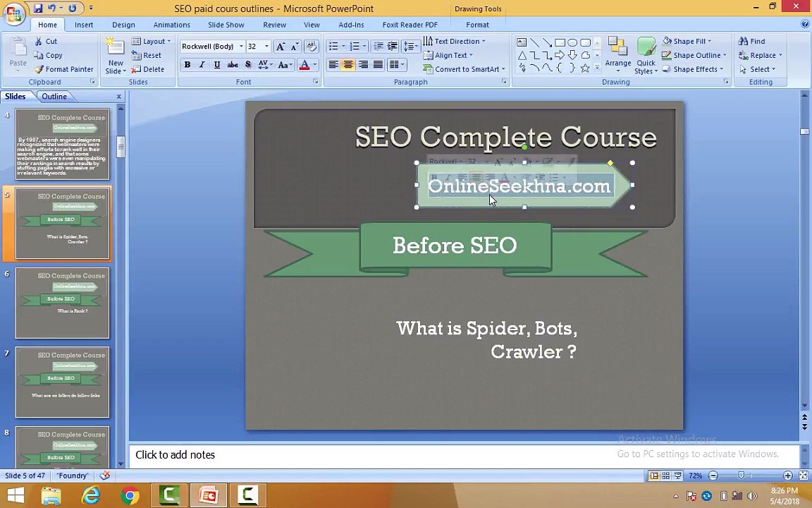Toggle Center text alignment
The image size is (812, 508).
coord(348,64)
